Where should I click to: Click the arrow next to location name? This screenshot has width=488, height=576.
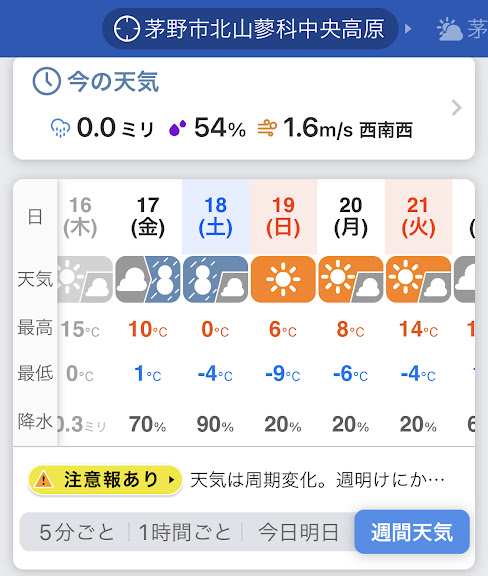tap(408, 29)
